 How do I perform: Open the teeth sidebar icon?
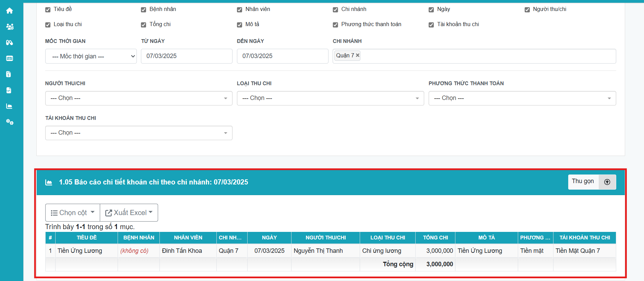tap(10, 58)
